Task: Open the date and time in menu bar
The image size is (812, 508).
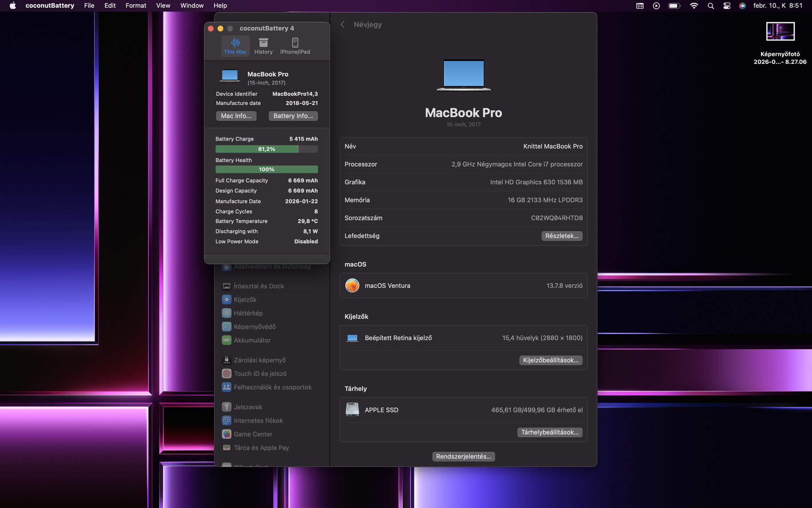Action: pos(778,6)
